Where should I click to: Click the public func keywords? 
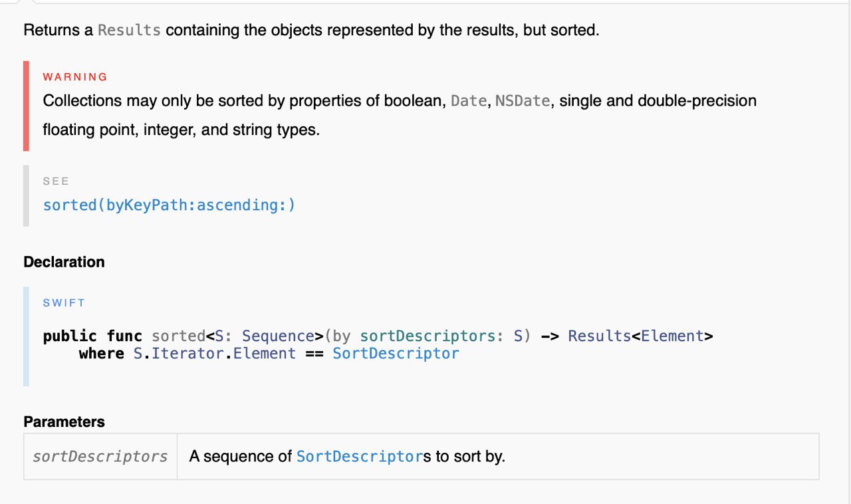click(x=92, y=336)
